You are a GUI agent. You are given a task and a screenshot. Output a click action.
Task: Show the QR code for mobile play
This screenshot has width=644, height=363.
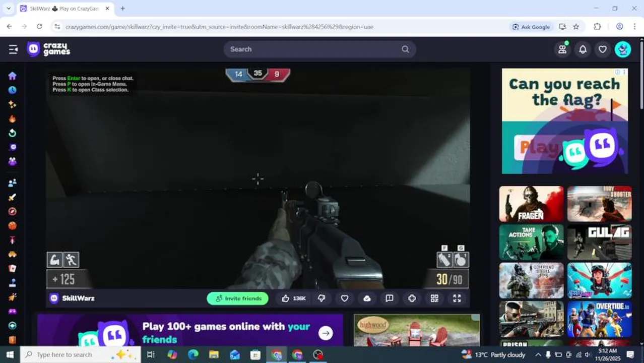[x=434, y=298]
